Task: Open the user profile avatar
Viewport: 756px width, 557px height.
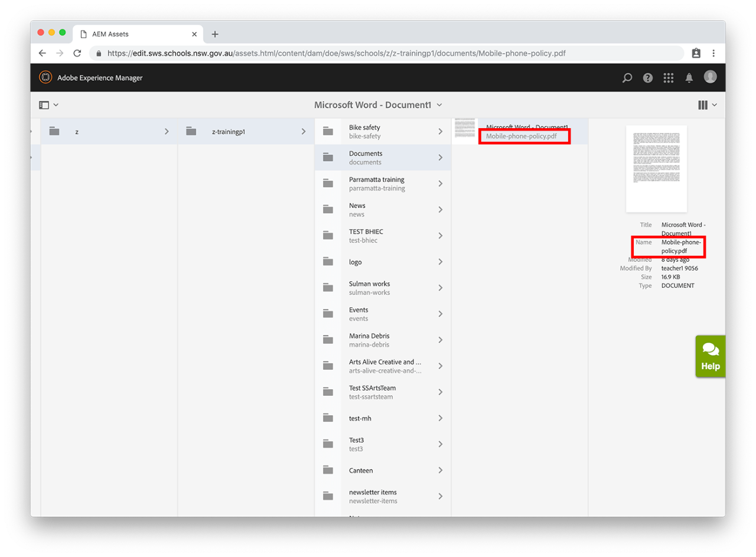Action: 710,77
